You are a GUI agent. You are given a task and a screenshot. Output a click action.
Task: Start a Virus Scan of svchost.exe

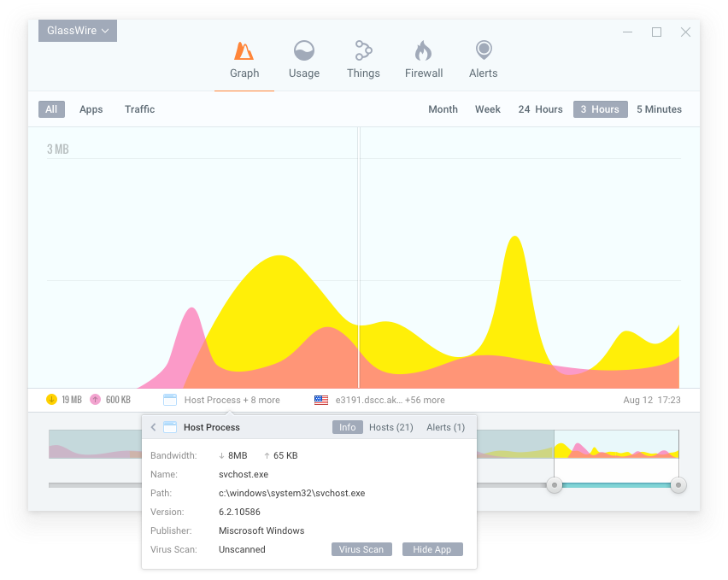tap(361, 549)
